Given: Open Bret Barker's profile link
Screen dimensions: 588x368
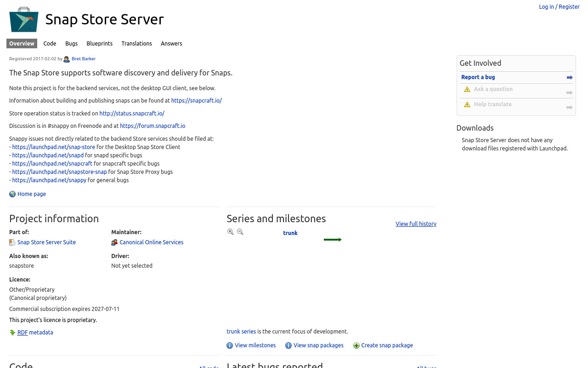Looking at the screenshot, I should click(84, 59).
